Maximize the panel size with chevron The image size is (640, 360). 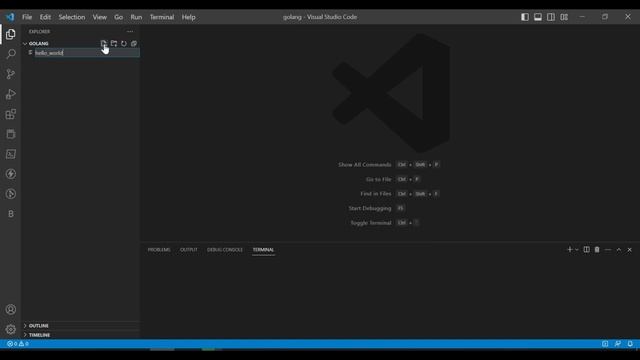(x=619, y=249)
